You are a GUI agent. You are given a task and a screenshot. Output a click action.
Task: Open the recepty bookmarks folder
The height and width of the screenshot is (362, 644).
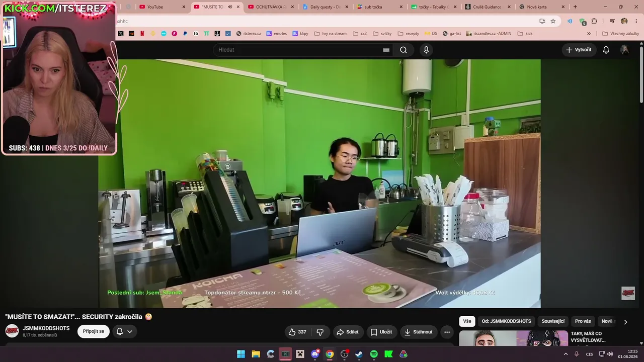coord(408,34)
